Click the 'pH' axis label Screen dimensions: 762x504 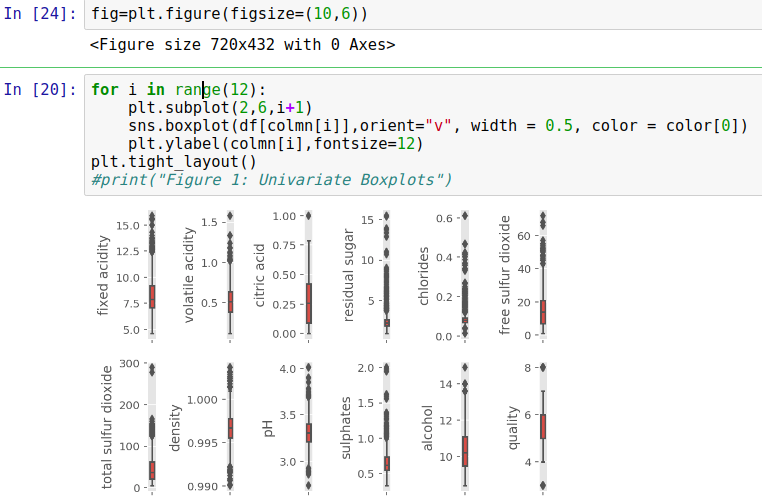268,429
